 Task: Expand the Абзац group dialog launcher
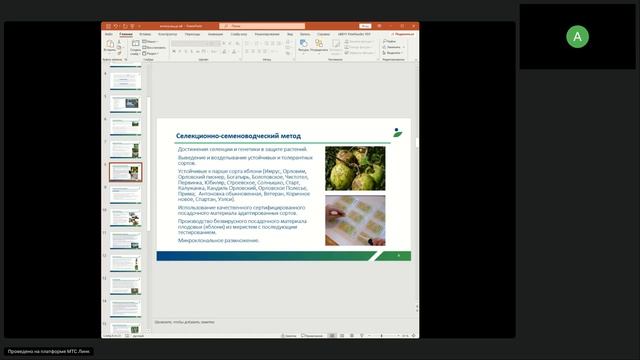(294, 60)
